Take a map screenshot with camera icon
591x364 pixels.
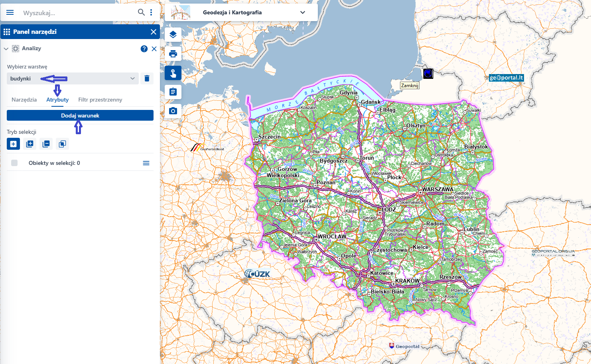[x=173, y=111]
